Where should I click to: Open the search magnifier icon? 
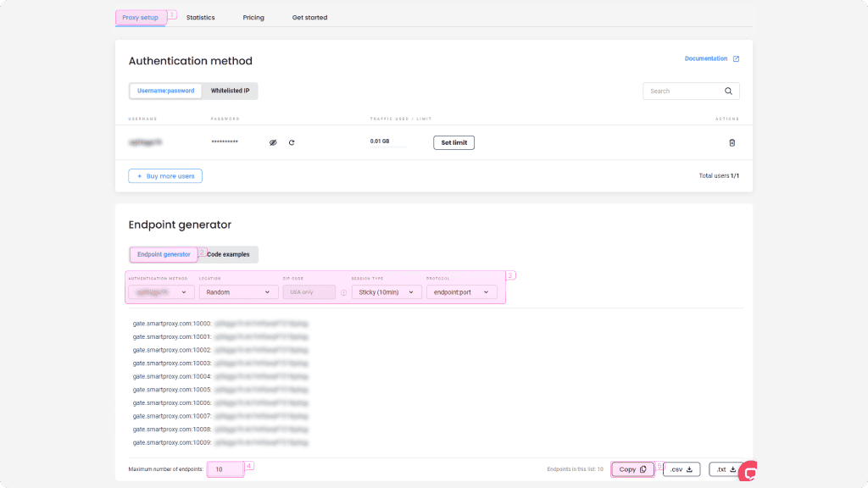[x=728, y=91]
